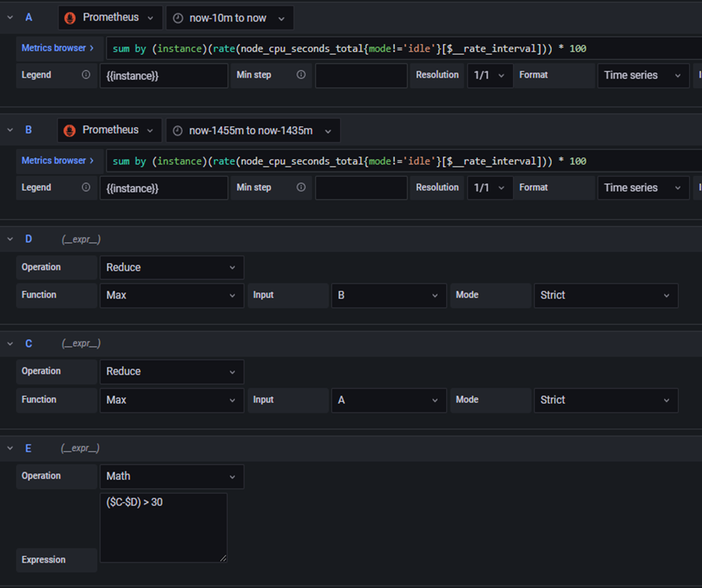Click the Legend {{instance}} field in query A
Image resolution: width=702 pixels, height=588 pixels.
coord(164,75)
